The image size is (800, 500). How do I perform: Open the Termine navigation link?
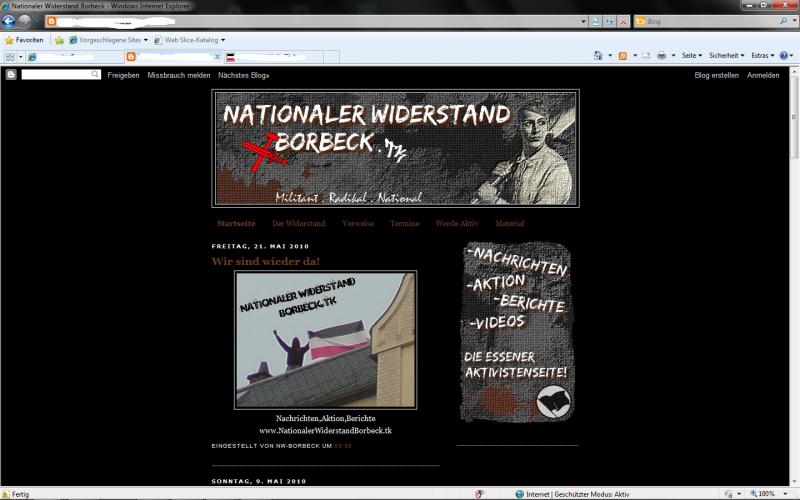(405, 223)
